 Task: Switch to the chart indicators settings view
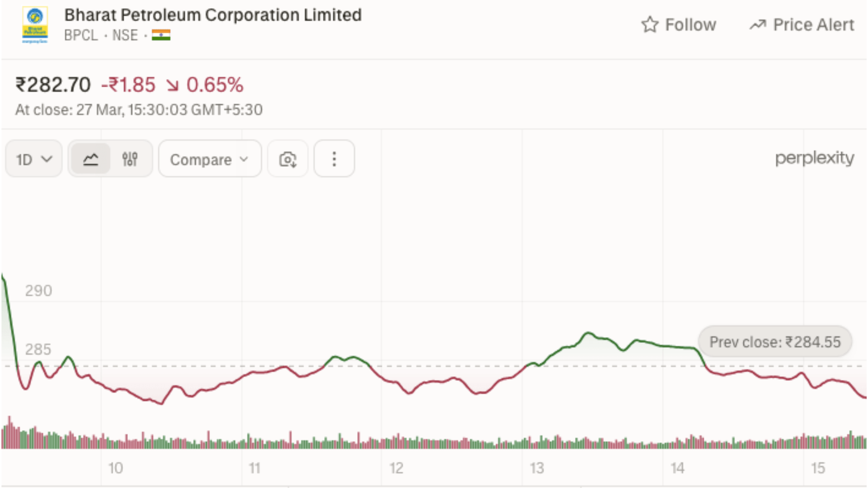[x=130, y=159]
